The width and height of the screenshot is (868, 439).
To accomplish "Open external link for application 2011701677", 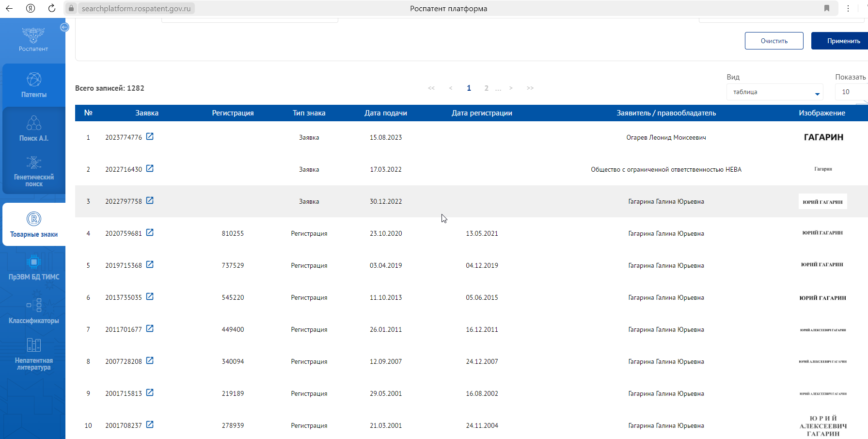I will click(x=150, y=329).
